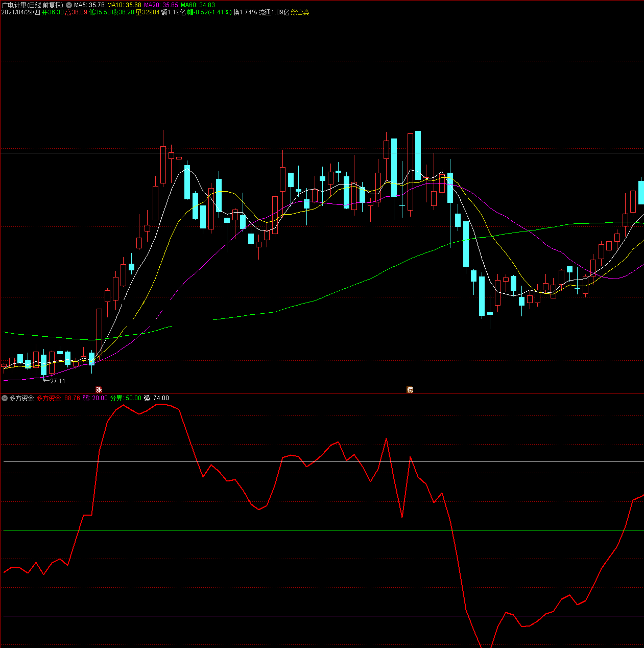Click the turnover amount 额1.19亿
This screenshot has height=648, width=644.
click(174, 12)
